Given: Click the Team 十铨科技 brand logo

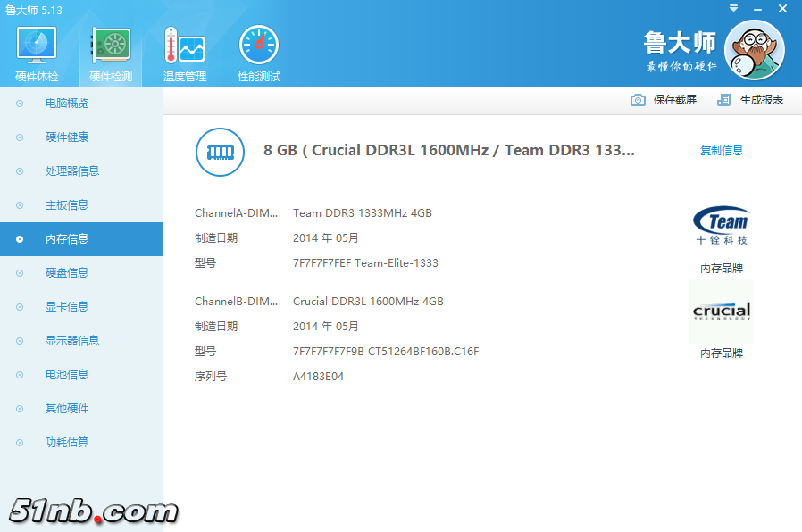Looking at the screenshot, I should point(721,226).
